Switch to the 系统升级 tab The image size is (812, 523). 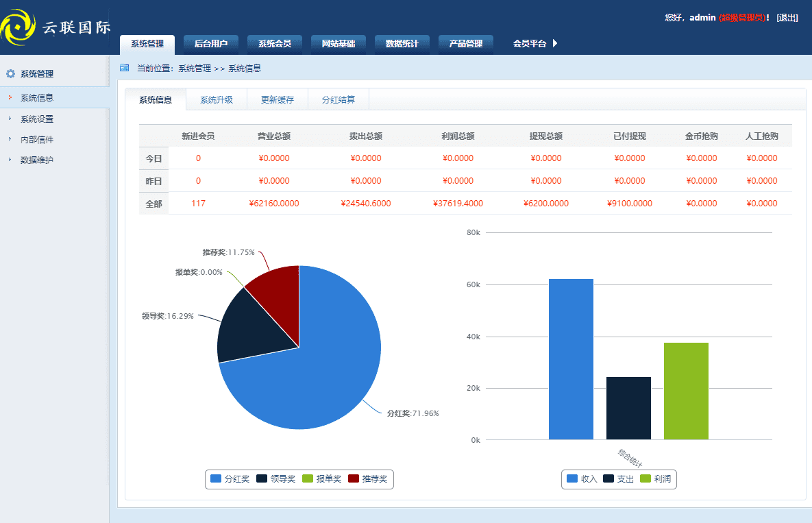tap(217, 99)
